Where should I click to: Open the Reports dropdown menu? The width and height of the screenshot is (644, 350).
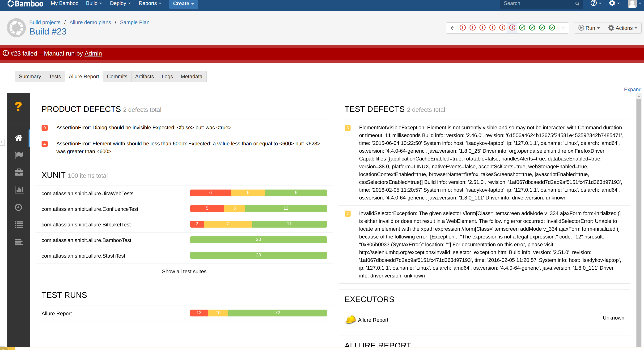pos(150,3)
